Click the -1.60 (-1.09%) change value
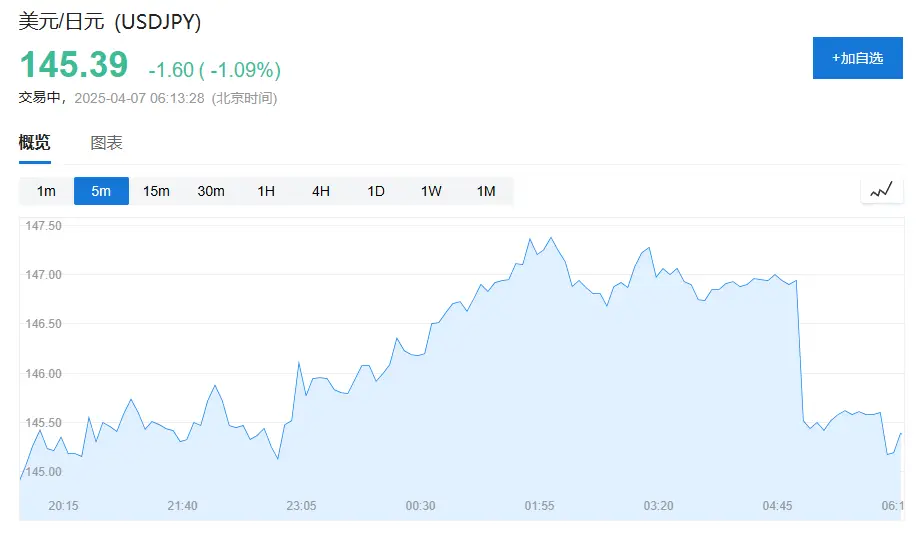Viewport: 921px width, 535px height. tap(214, 70)
